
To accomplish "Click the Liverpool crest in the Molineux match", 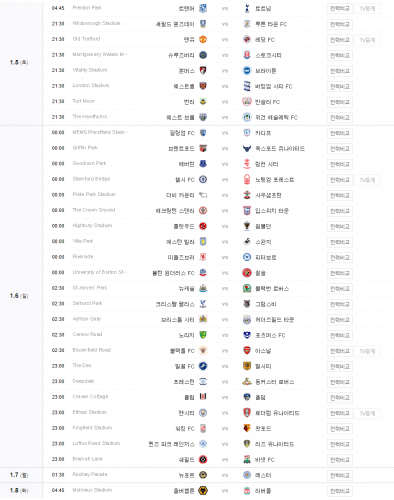I will (x=247, y=491).
